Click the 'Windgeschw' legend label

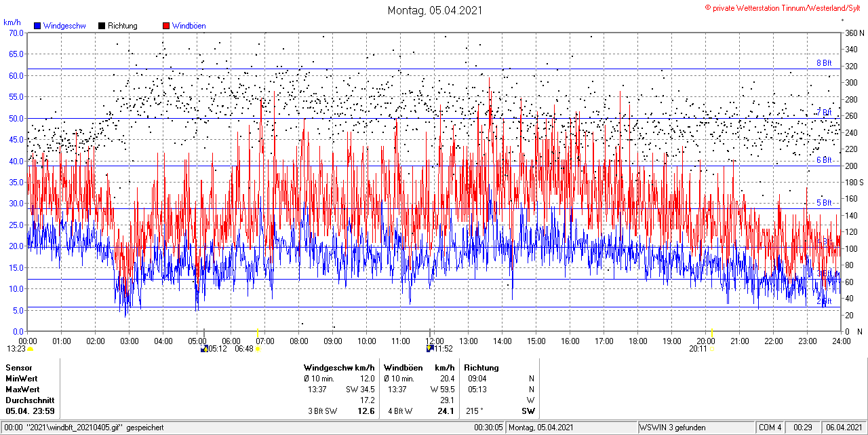[64, 26]
